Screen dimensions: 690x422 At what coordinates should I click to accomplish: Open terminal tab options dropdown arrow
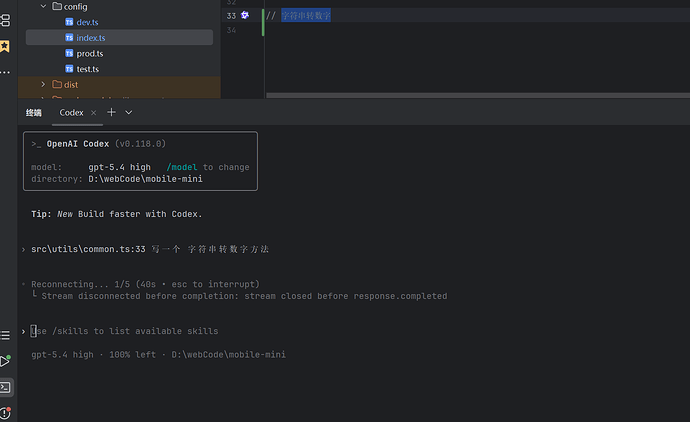click(x=128, y=113)
